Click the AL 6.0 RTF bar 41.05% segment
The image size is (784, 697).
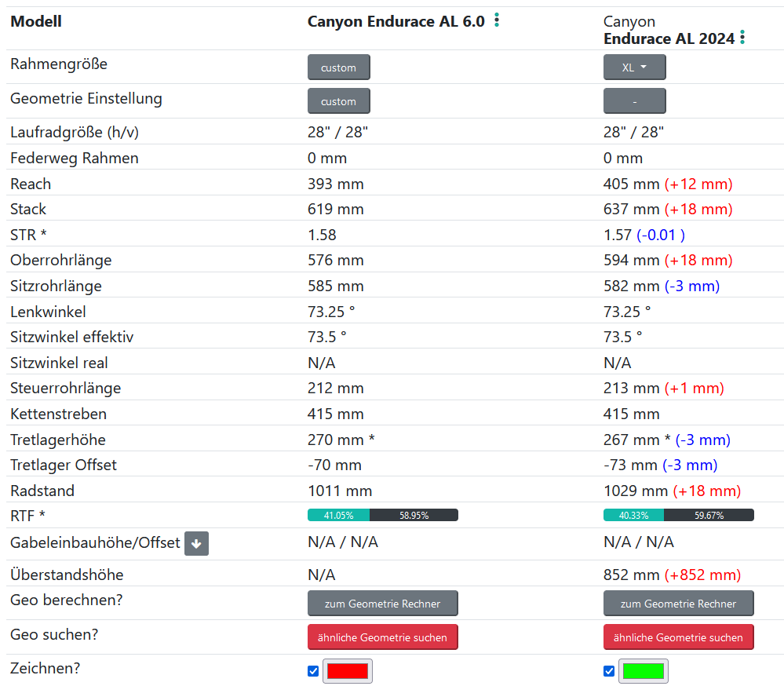338,516
